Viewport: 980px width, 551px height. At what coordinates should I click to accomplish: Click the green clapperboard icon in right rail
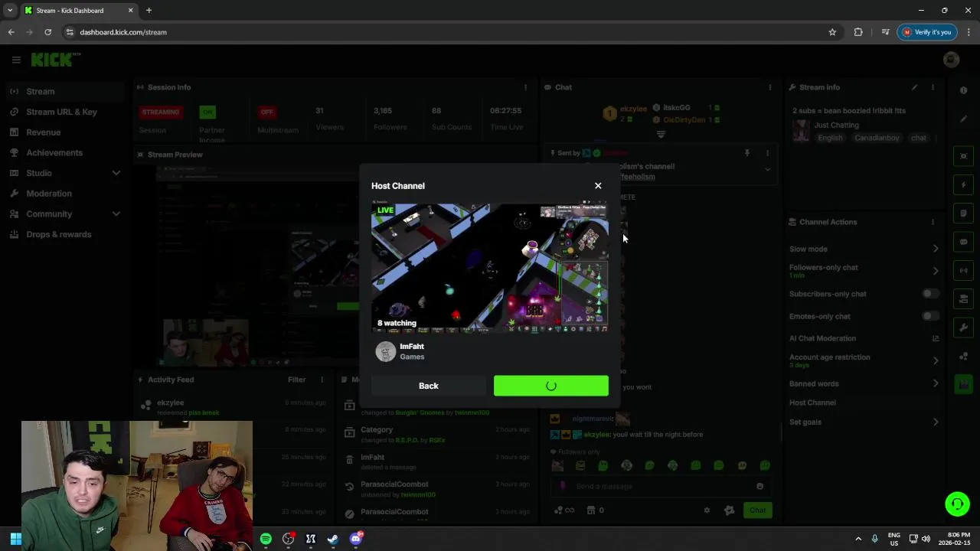click(963, 384)
